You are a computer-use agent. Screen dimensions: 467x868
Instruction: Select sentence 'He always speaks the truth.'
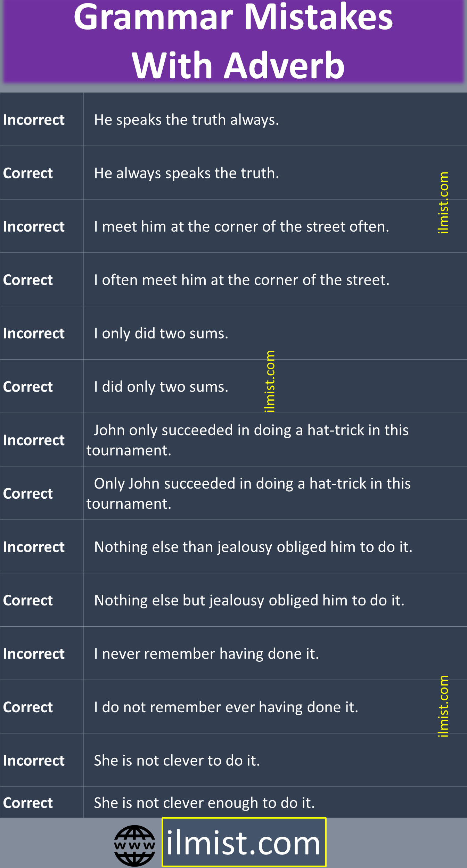[x=187, y=173]
